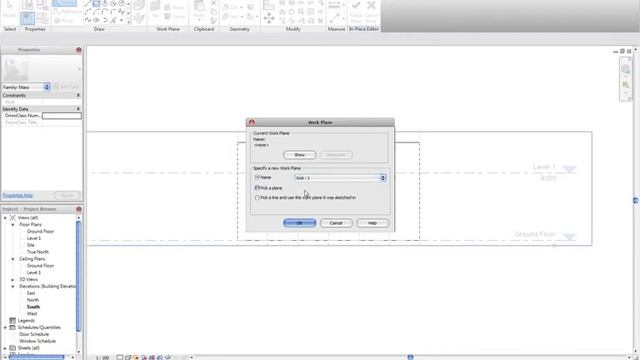Open Ground Floor under Ceiling Plans

[40, 266]
